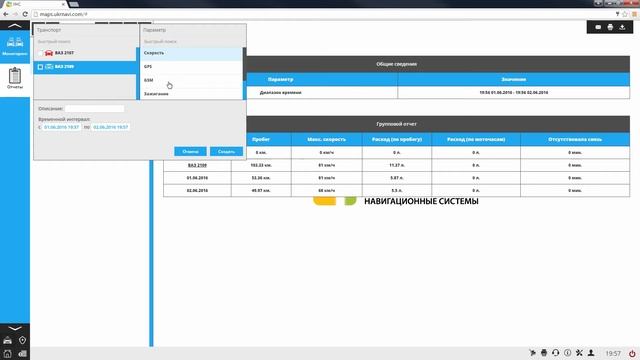The width and height of the screenshot is (640, 360).
Task: Click the Отсутствовала связь column header
Action: 575,139
